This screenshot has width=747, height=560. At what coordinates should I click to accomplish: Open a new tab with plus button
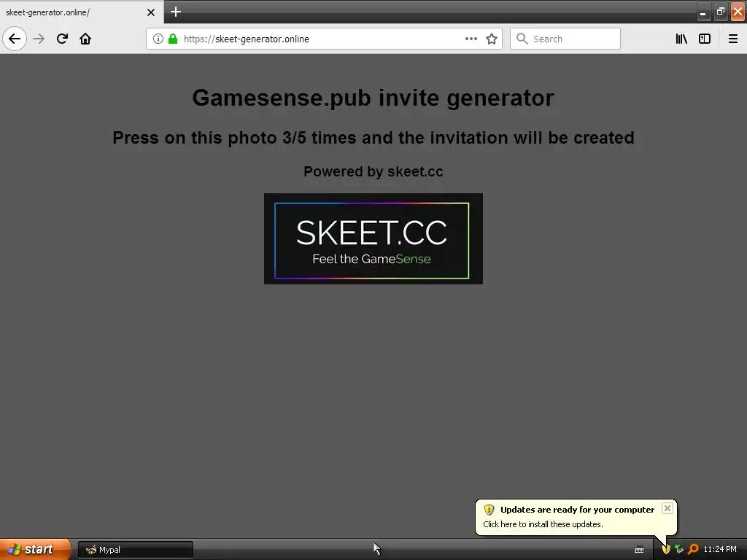(176, 12)
